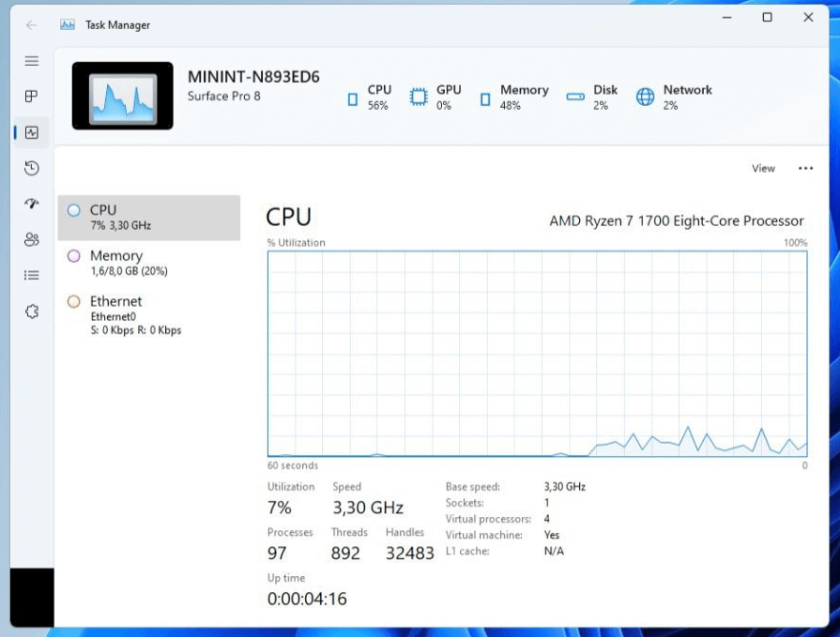Viewport: 840px width, 637px height.
Task: Click the MININT-N893ED6 computer name
Action: pos(253,77)
